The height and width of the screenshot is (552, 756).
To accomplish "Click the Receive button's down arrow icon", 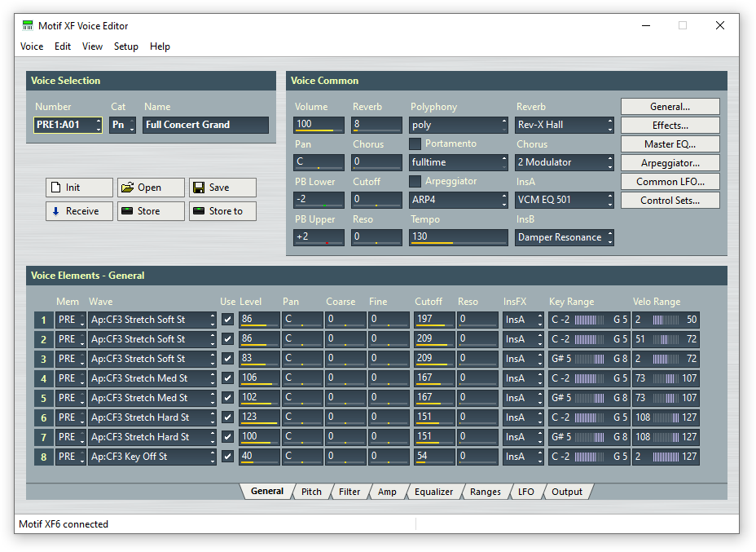I will pos(56,211).
